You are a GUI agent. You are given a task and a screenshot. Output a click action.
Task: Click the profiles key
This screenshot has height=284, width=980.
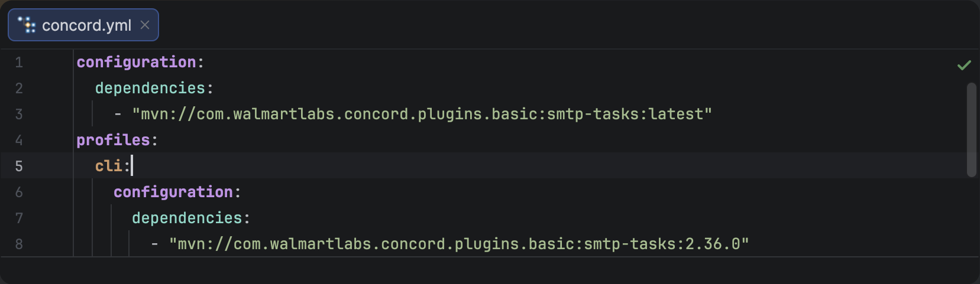click(113, 140)
